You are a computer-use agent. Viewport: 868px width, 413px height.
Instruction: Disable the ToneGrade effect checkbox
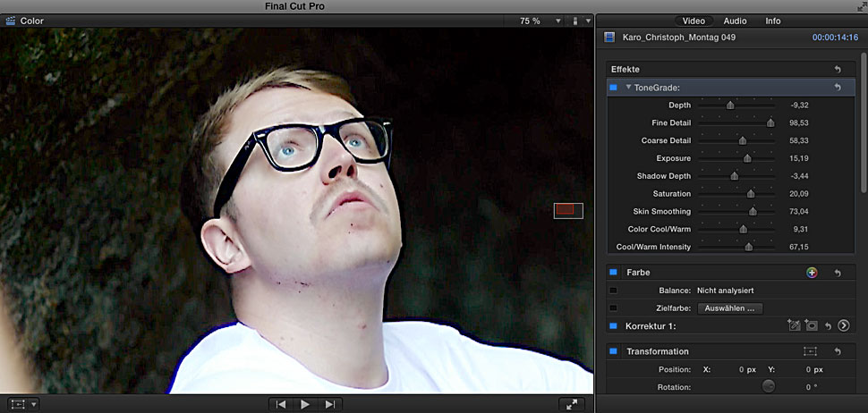(613, 88)
